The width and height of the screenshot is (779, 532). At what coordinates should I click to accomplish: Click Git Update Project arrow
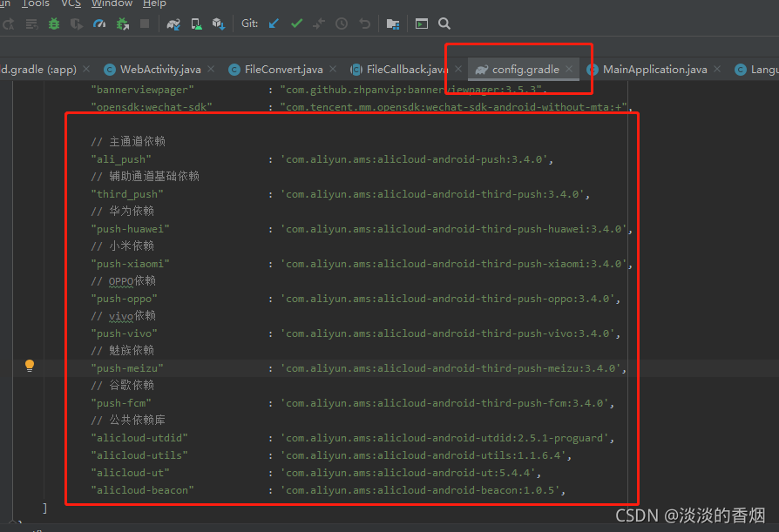[x=274, y=24]
